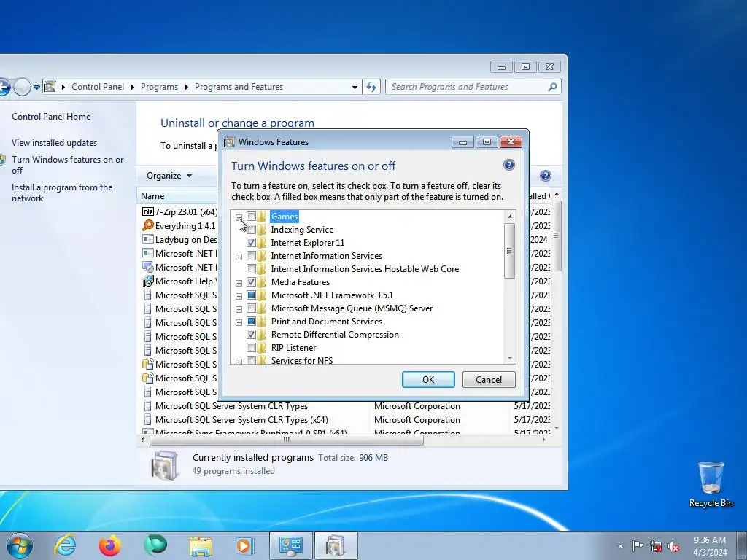Click programs list horizontal scrollbar thumb
The width and height of the screenshot is (747, 560).
pyautogui.click(x=286, y=440)
